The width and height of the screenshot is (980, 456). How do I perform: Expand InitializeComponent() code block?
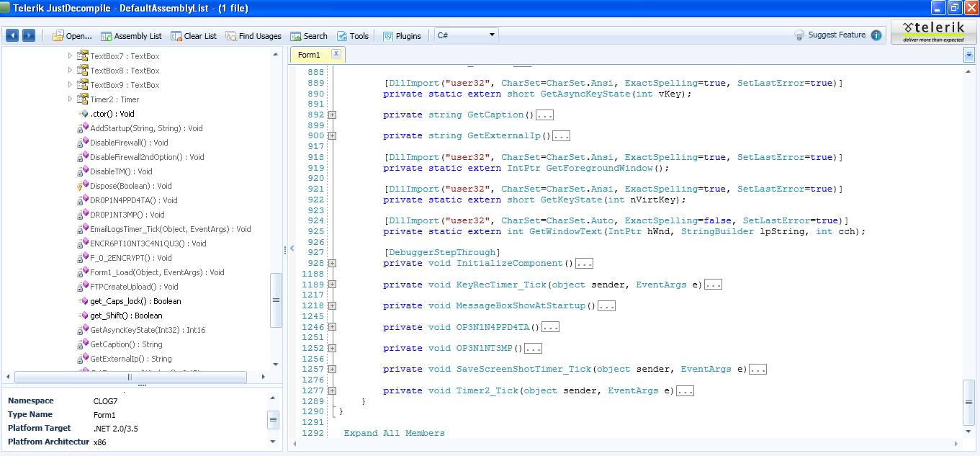pos(332,263)
